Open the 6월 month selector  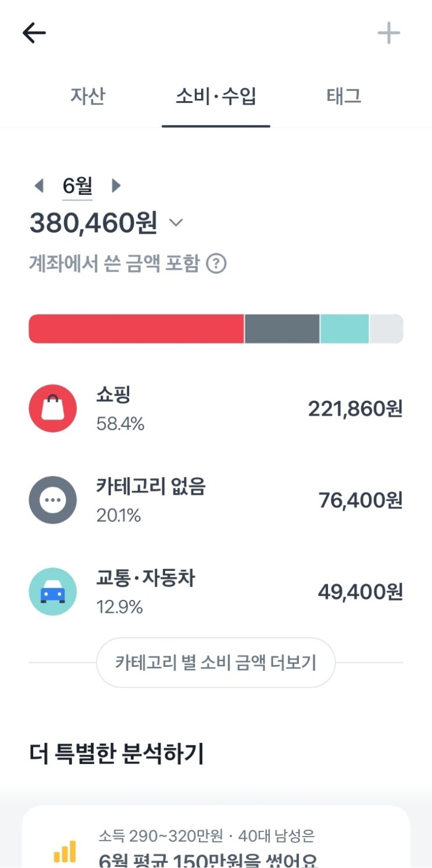point(77,186)
